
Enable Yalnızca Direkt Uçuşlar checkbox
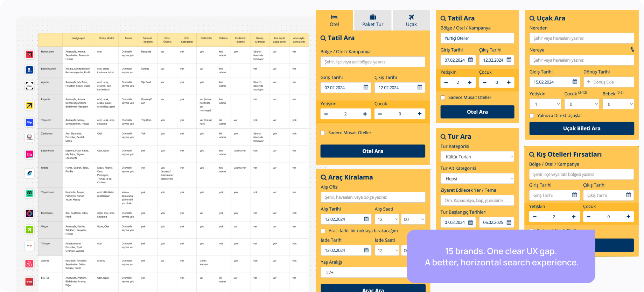[x=532, y=116]
